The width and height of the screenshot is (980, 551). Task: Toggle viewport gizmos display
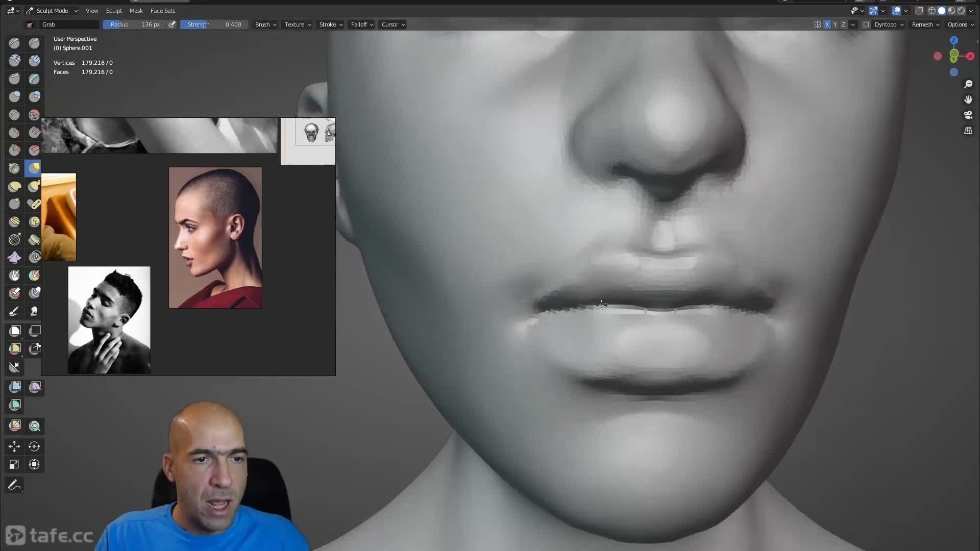[x=873, y=11]
